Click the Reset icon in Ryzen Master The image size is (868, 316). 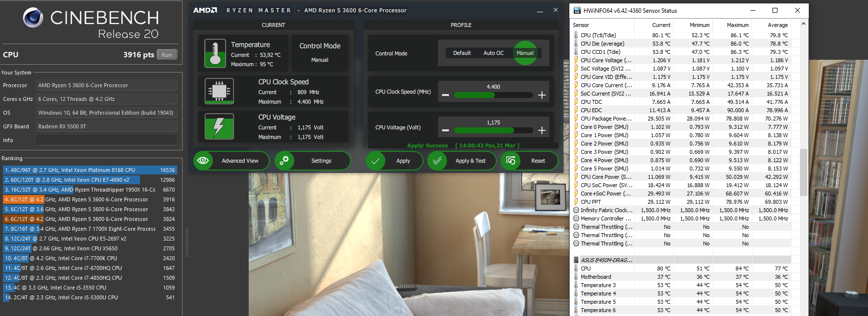click(x=511, y=161)
